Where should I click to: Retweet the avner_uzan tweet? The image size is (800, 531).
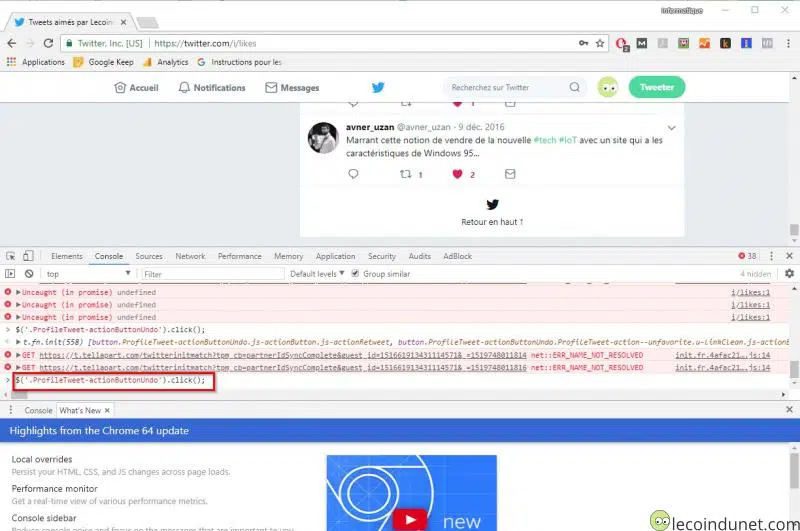406,174
